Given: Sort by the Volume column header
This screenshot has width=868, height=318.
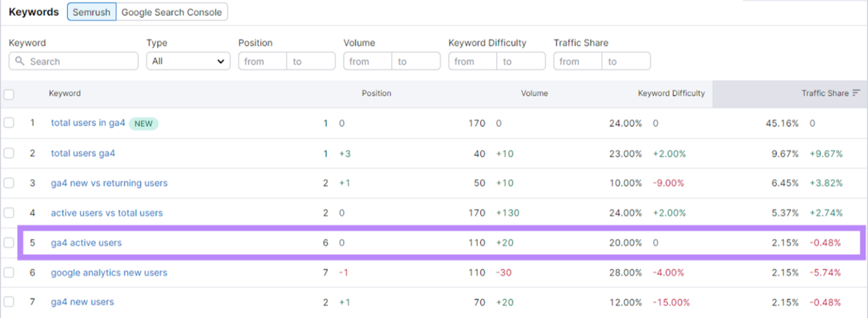Looking at the screenshot, I should pos(534,93).
